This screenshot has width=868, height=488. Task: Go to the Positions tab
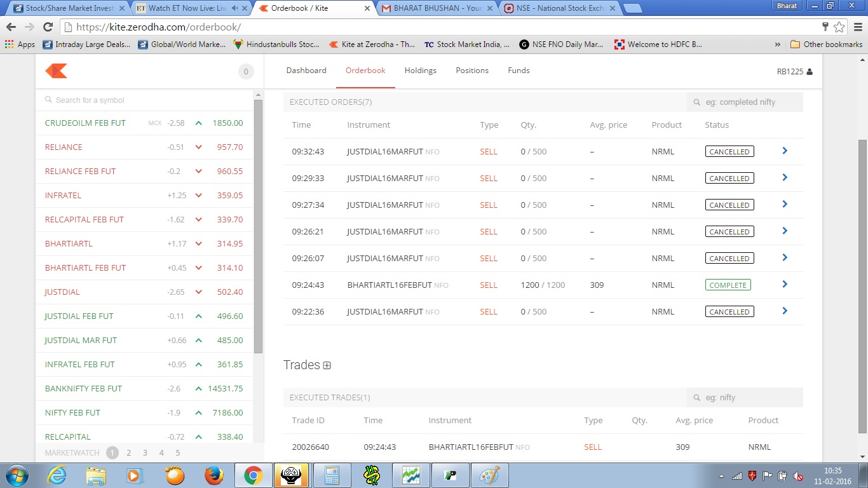pos(472,71)
